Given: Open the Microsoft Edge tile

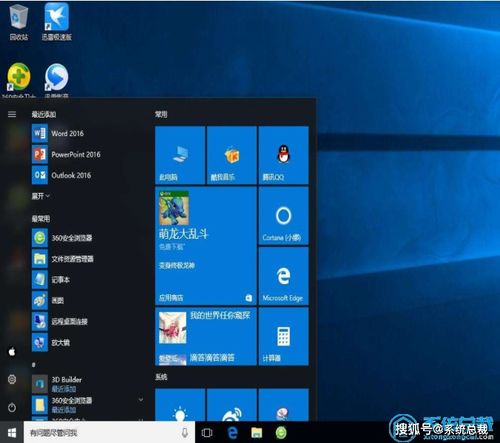Looking at the screenshot, I should pyautogui.click(x=284, y=276).
